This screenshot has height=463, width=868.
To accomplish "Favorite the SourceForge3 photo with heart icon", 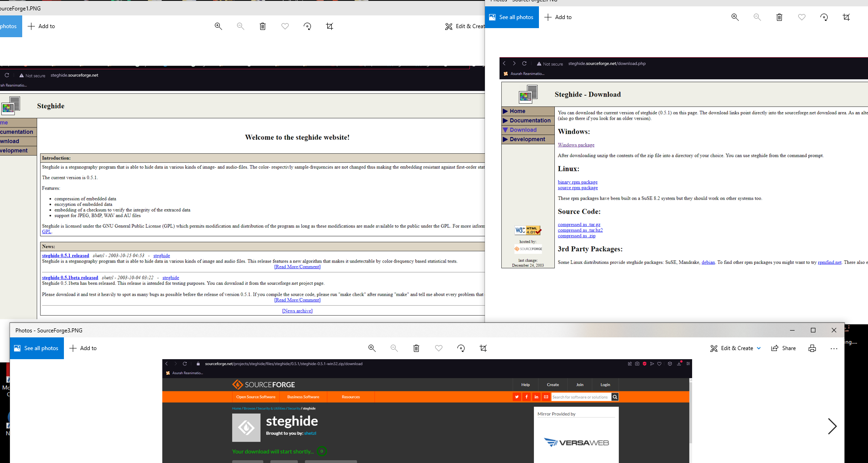I will pos(439,348).
